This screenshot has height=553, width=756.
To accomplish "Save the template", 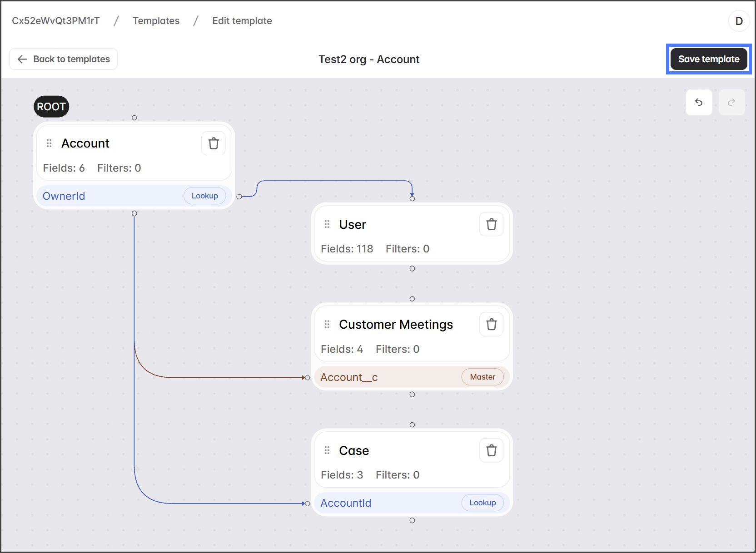I will point(708,59).
